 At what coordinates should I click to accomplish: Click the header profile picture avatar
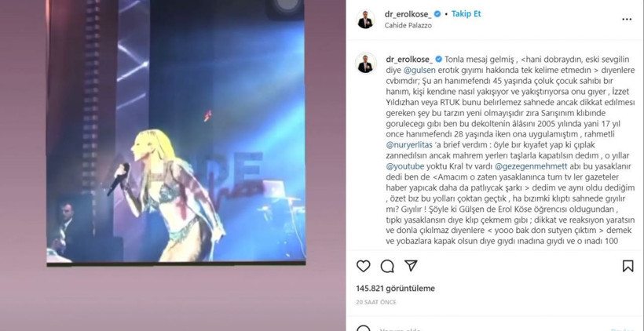(x=365, y=20)
